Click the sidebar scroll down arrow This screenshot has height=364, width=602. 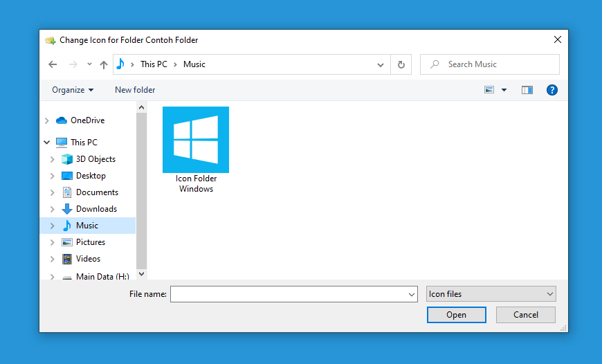tap(141, 274)
